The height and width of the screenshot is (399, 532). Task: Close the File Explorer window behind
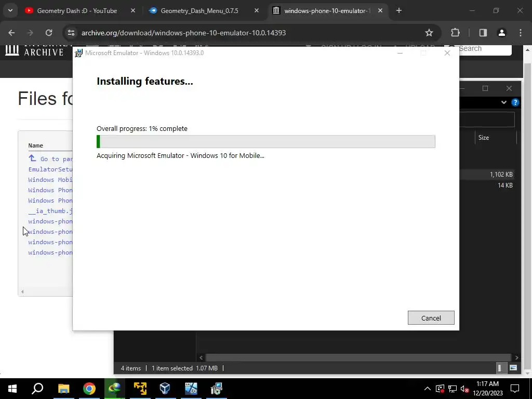pyautogui.click(x=509, y=88)
